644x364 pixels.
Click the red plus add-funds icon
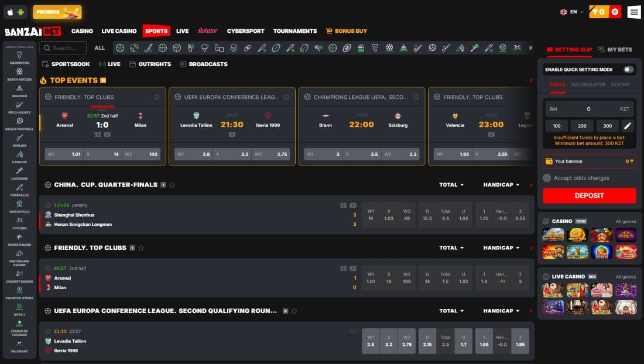click(x=615, y=12)
